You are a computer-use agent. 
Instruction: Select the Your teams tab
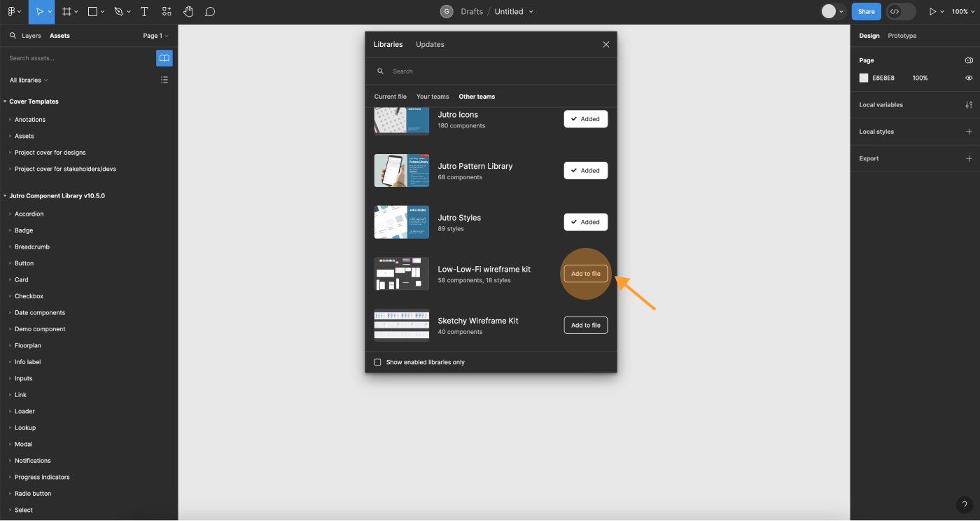pos(433,97)
